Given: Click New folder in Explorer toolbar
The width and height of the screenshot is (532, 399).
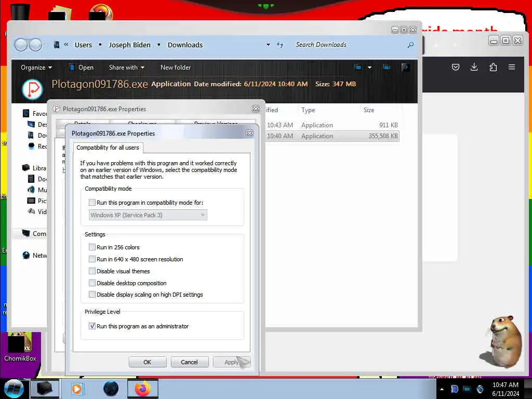Looking at the screenshot, I should 176,68.
